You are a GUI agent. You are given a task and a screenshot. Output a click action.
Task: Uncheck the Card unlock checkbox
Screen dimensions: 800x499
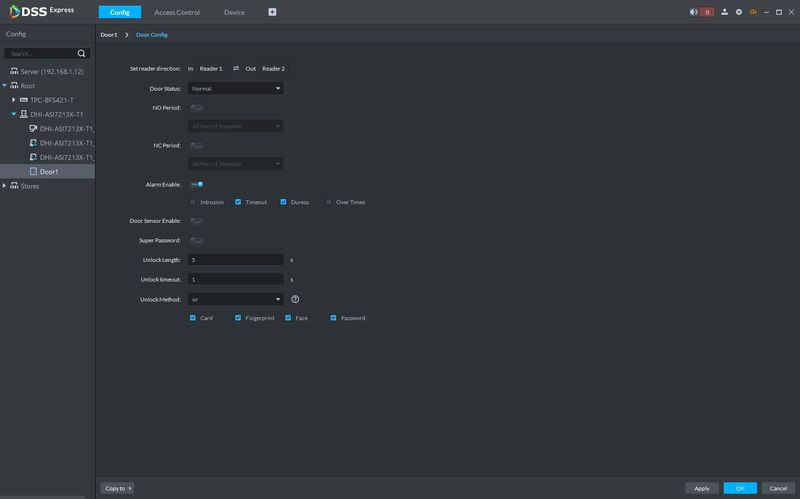pos(192,318)
